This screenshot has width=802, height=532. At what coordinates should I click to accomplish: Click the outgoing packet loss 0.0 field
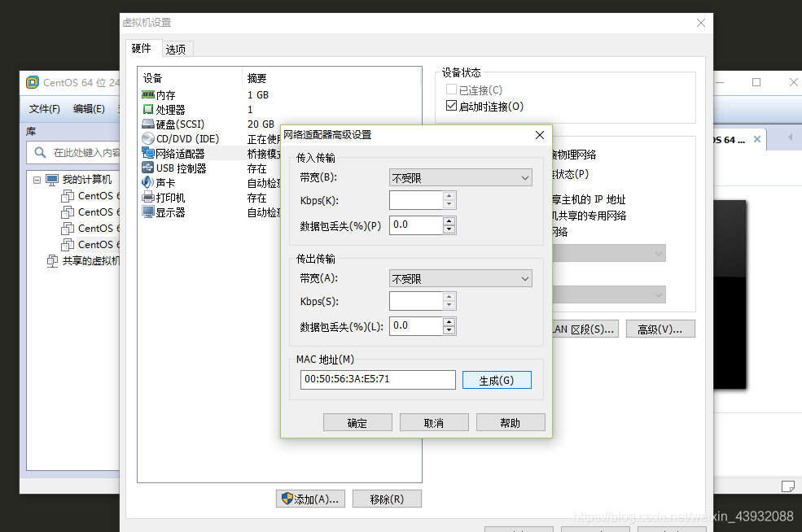pos(416,326)
